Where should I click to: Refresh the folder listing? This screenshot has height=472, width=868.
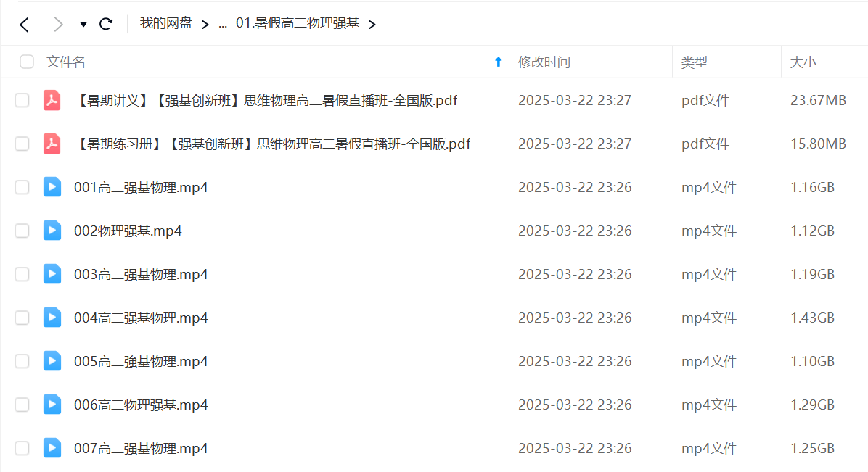click(x=106, y=24)
